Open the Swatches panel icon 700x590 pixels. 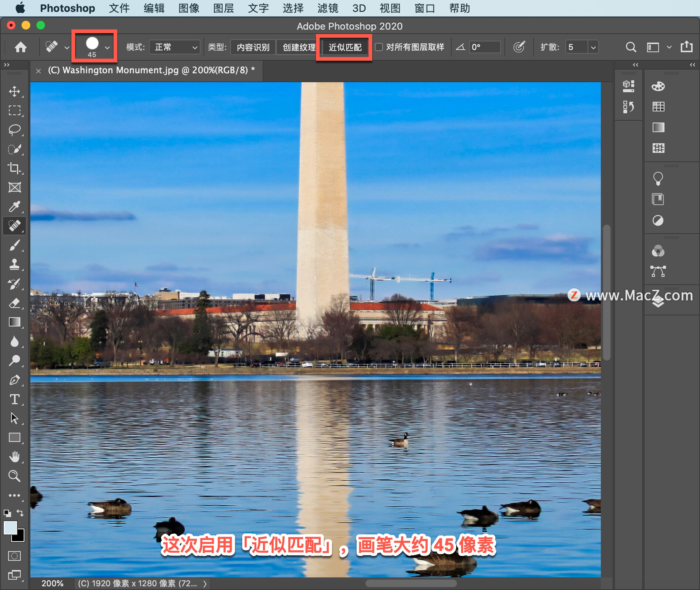pyautogui.click(x=658, y=107)
